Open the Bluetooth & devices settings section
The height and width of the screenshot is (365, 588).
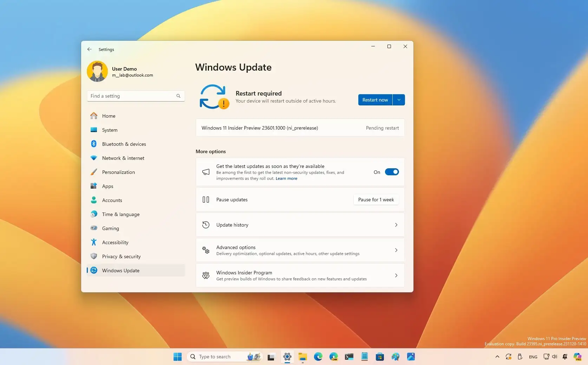point(124,144)
